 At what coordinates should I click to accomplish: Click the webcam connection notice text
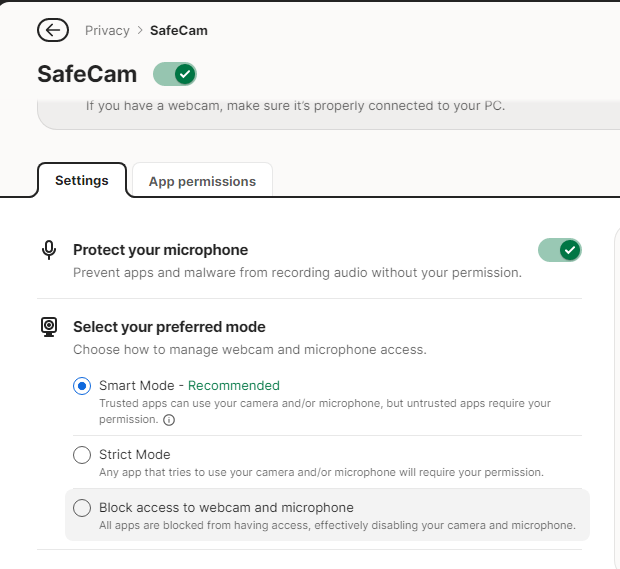295,105
